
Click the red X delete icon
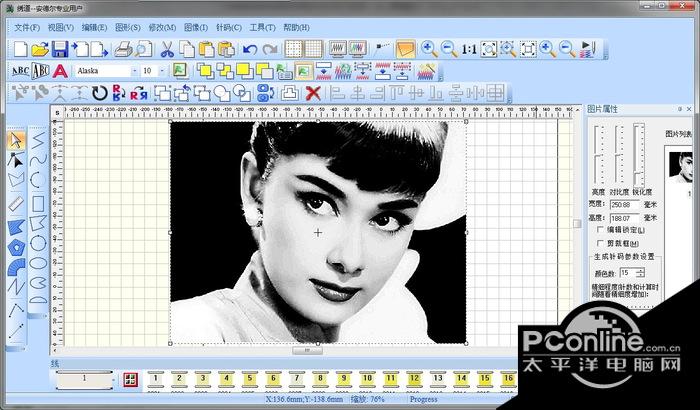313,93
